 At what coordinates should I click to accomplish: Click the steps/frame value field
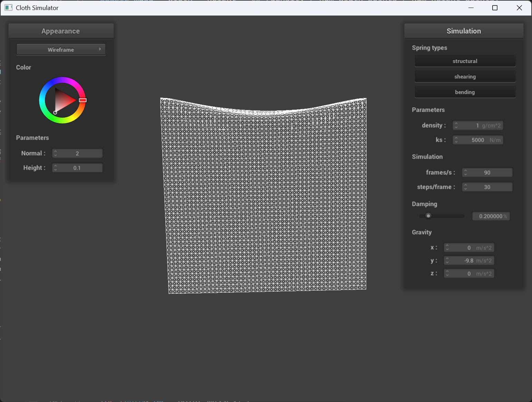click(487, 187)
